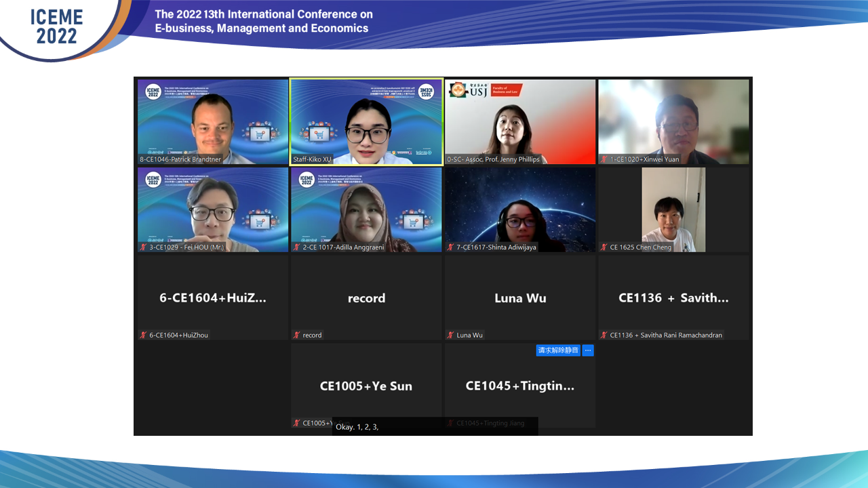This screenshot has height=488, width=868.
Task: Click the large 'CE1005+Ye Sun' name in its tile
Action: [x=366, y=386]
